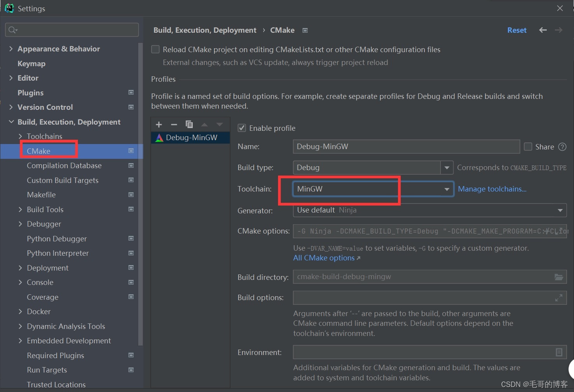Navigate forward in settings history

pyautogui.click(x=558, y=30)
